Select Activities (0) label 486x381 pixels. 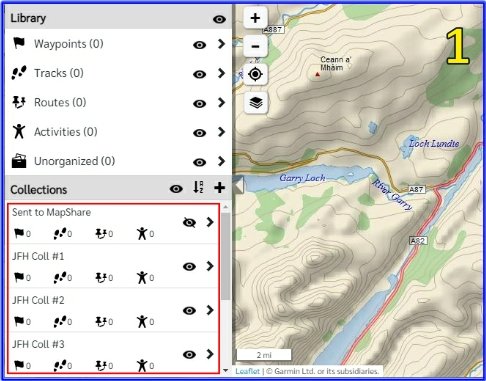tap(66, 132)
